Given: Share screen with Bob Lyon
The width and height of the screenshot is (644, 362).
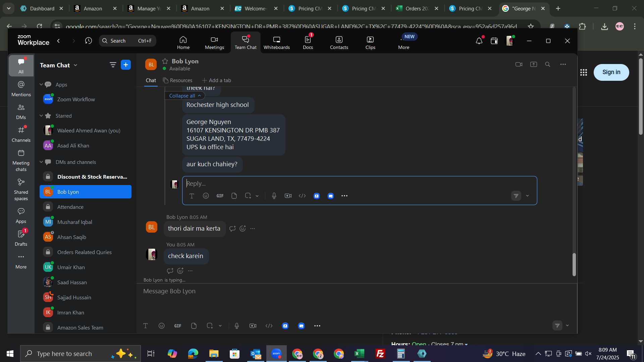Looking at the screenshot, I should tap(534, 64).
